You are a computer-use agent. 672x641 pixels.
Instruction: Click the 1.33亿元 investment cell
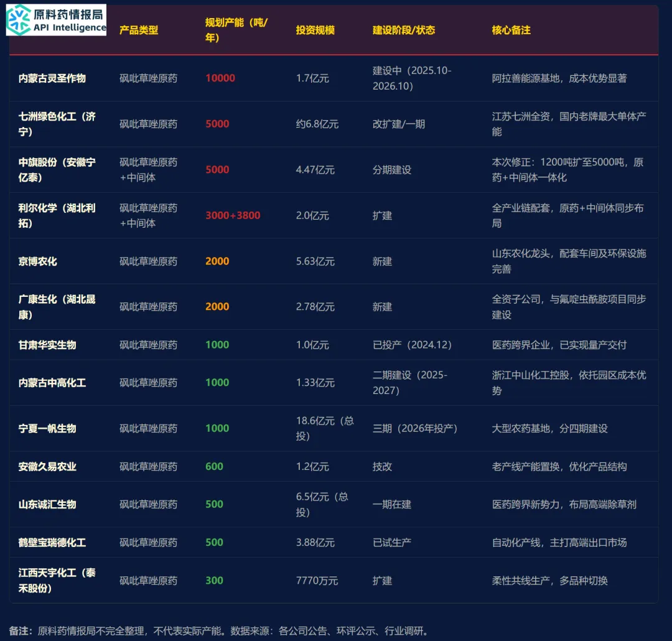pyautogui.click(x=315, y=383)
